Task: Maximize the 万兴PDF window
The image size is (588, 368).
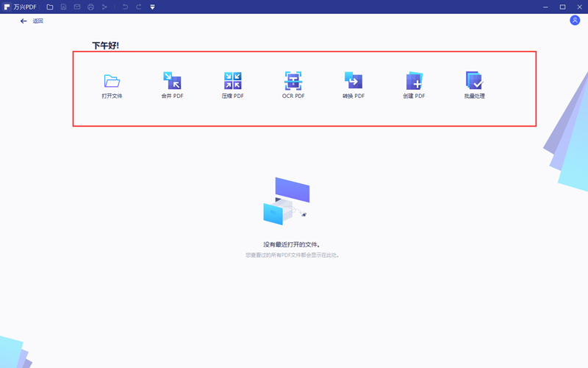Action: [x=562, y=7]
